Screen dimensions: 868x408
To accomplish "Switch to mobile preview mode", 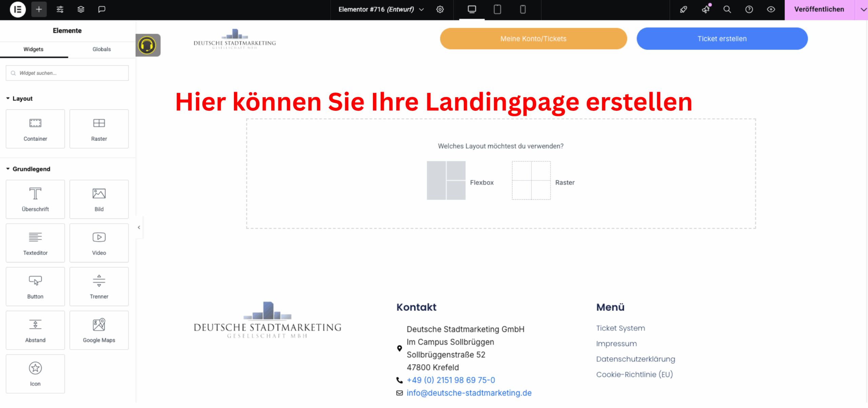I will (522, 9).
